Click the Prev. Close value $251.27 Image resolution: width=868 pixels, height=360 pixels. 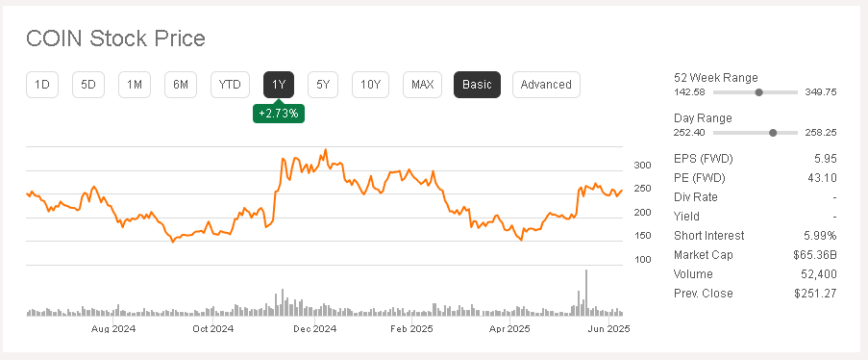[815, 293]
